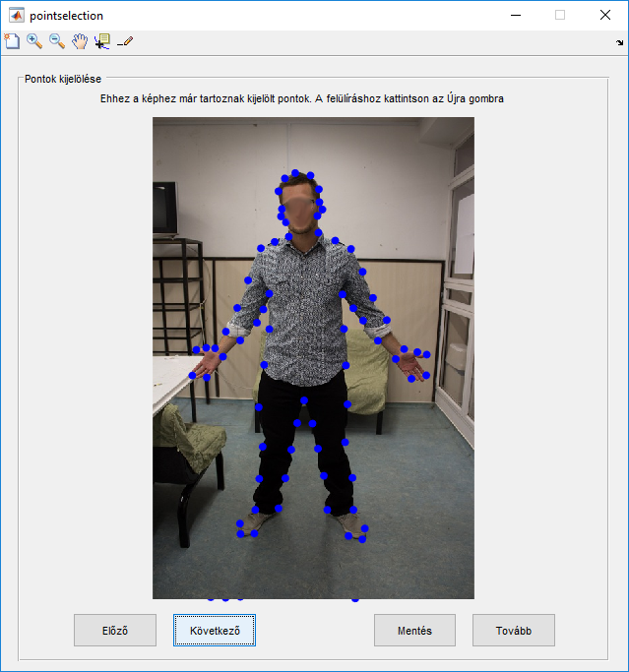629x672 pixels.
Task: Click the Mentés button to save
Action: (x=414, y=631)
